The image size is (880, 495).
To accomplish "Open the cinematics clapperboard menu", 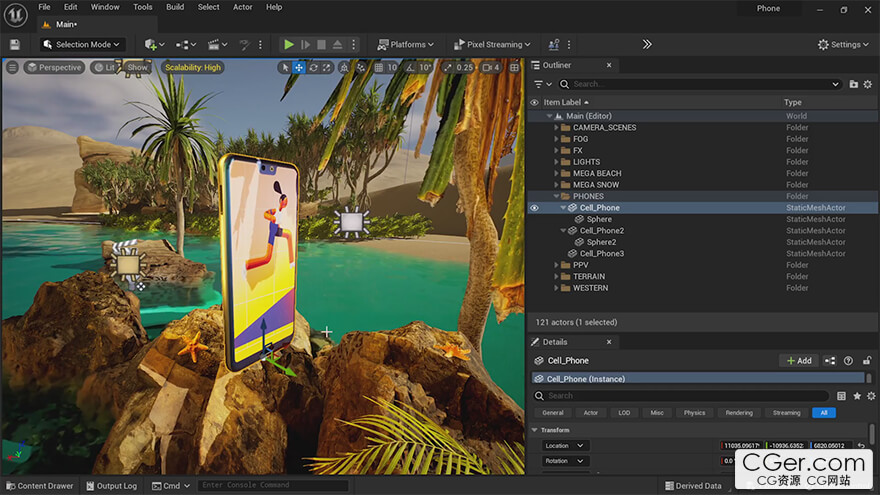I will click(x=216, y=45).
